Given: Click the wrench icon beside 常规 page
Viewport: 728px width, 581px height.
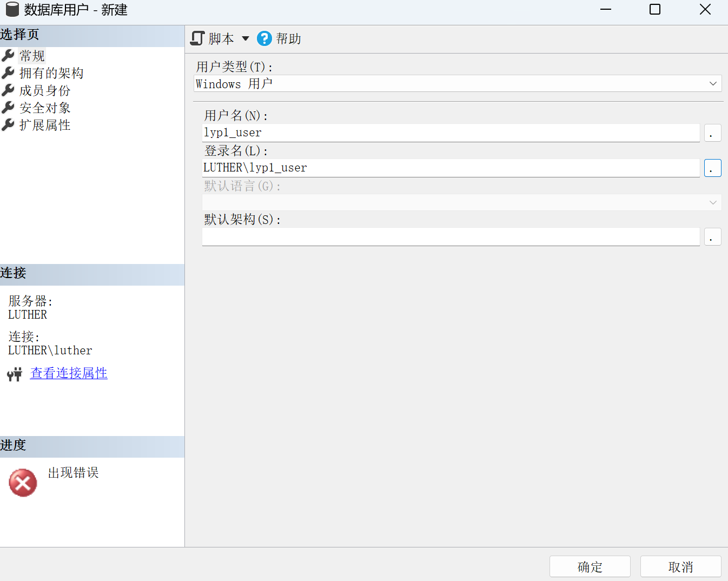Looking at the screenshot, I should (x=8, y=55).
